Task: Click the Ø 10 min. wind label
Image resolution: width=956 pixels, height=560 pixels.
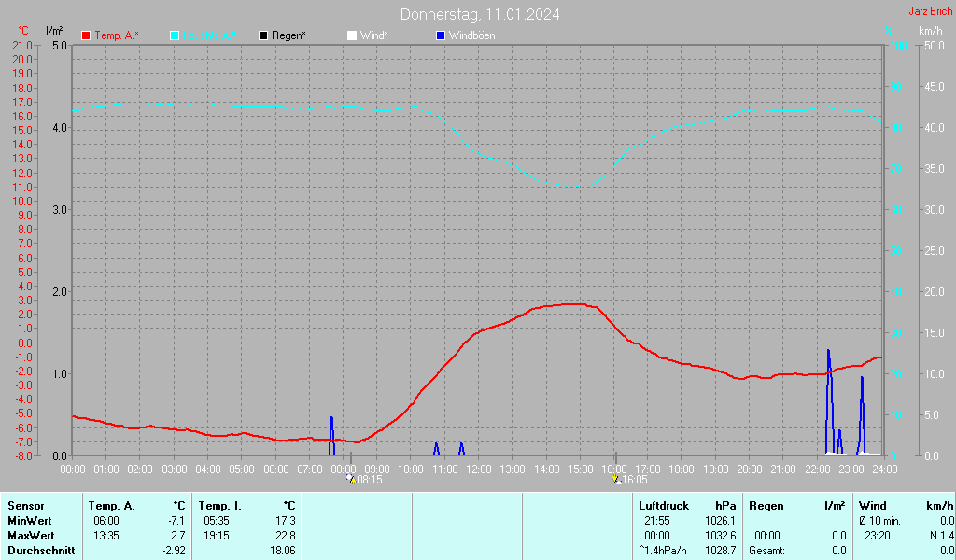Action: (x=879, y=521)
